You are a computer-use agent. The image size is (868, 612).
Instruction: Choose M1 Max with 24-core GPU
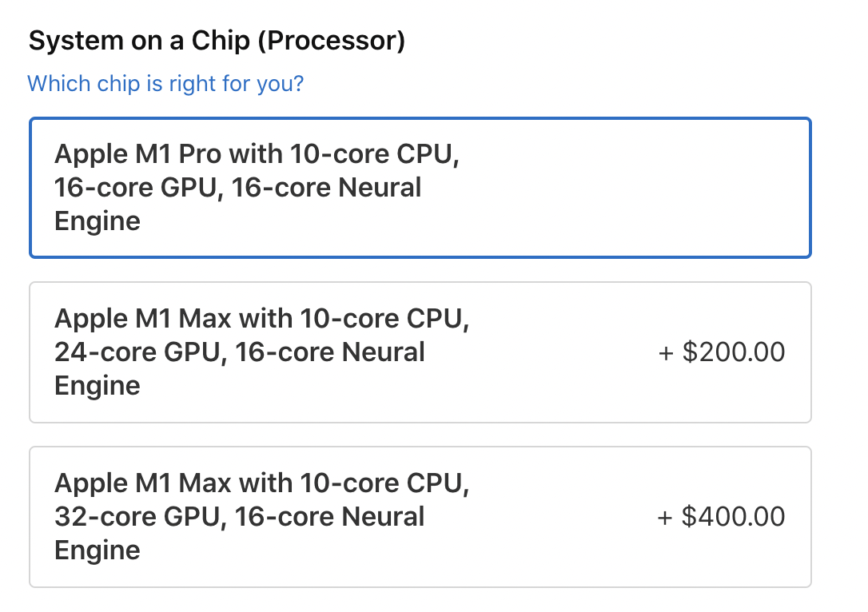pos(420,352)
